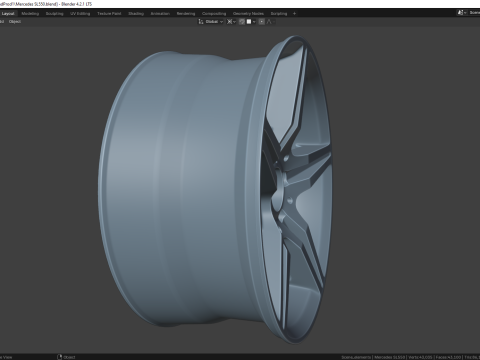Viewport: 480px width, 360px height.
Task: Open Global transform orientation dropdown
Action: (x=214, y=22)
